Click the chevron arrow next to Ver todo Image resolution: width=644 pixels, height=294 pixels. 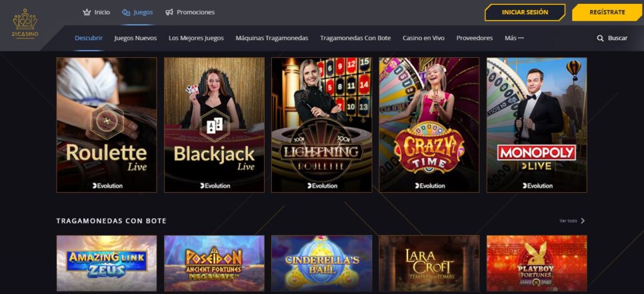click(582, 220)
